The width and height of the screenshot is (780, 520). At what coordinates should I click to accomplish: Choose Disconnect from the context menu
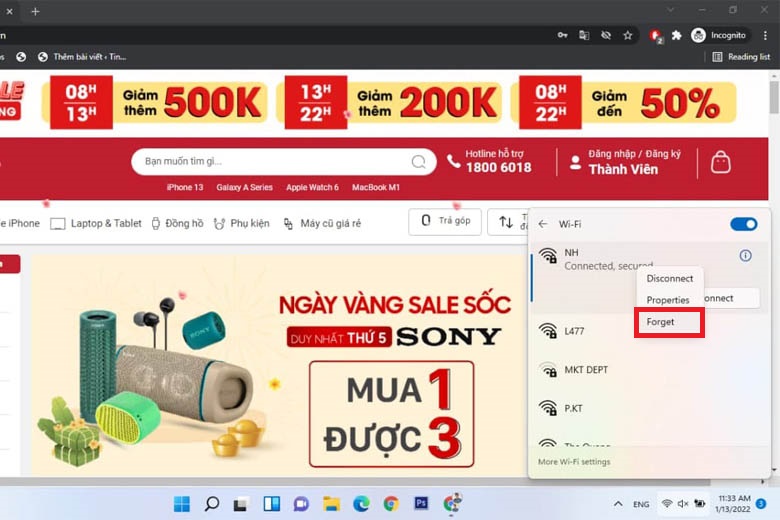(669, 279)
